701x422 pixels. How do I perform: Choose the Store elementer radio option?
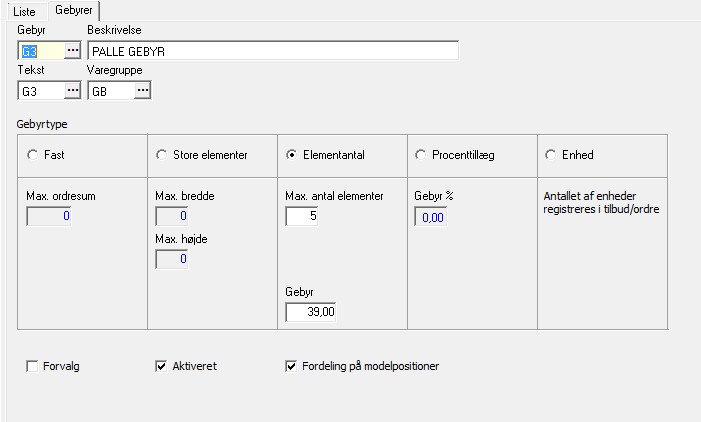click(162, 155)
